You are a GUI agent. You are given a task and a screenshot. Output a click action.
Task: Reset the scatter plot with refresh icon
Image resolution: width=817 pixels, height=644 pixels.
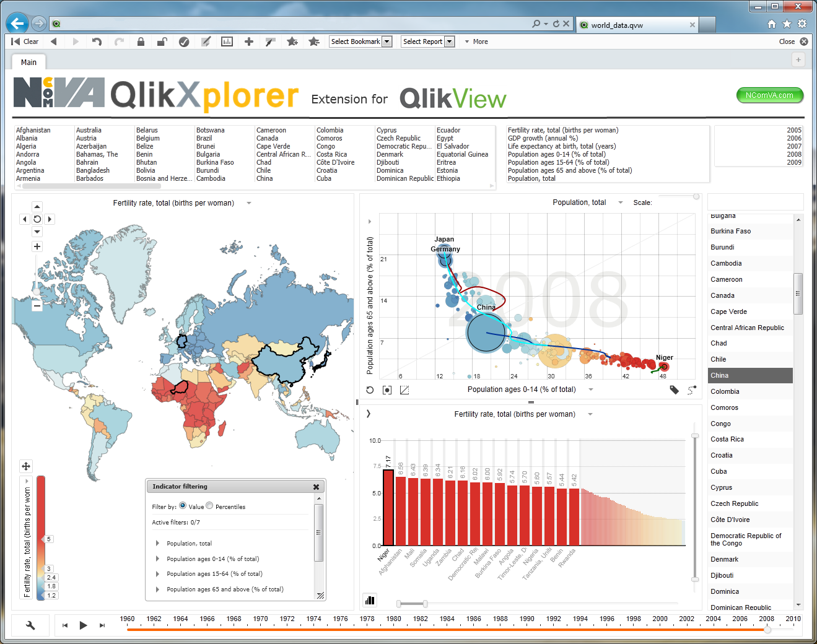pos(370,390)
